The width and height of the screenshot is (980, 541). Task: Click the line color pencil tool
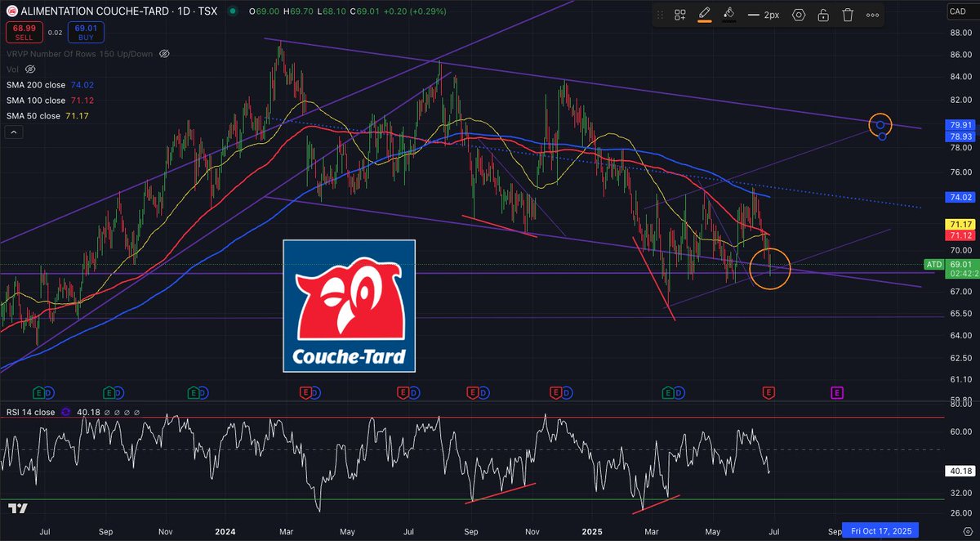pyautogui.click(x=704, y=15)
